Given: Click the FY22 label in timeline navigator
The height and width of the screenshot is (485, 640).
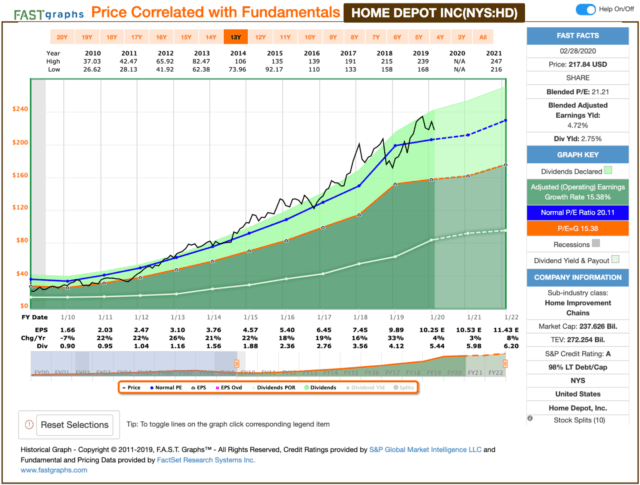Looking at the screenshot, I should coord(496,373).
